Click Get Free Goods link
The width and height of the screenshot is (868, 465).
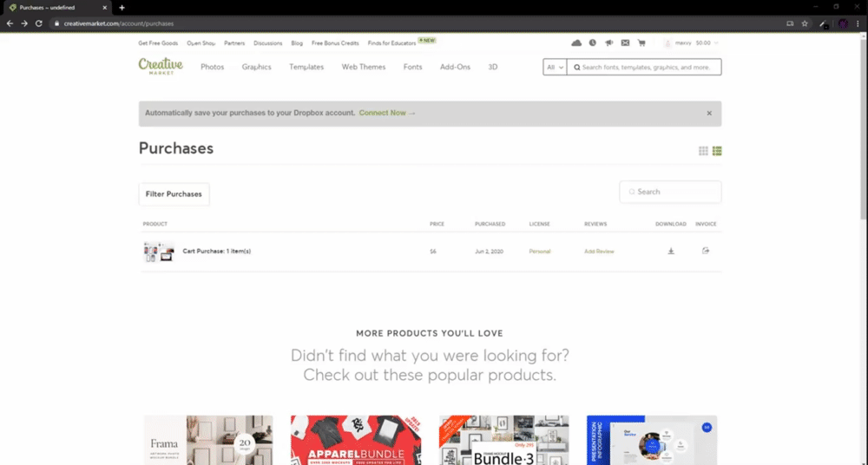(158, 43)
